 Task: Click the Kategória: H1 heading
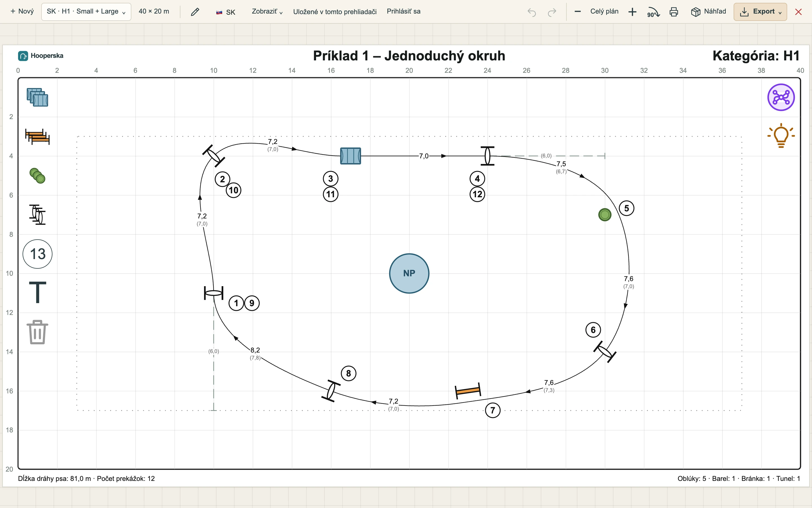pos(756,56)
